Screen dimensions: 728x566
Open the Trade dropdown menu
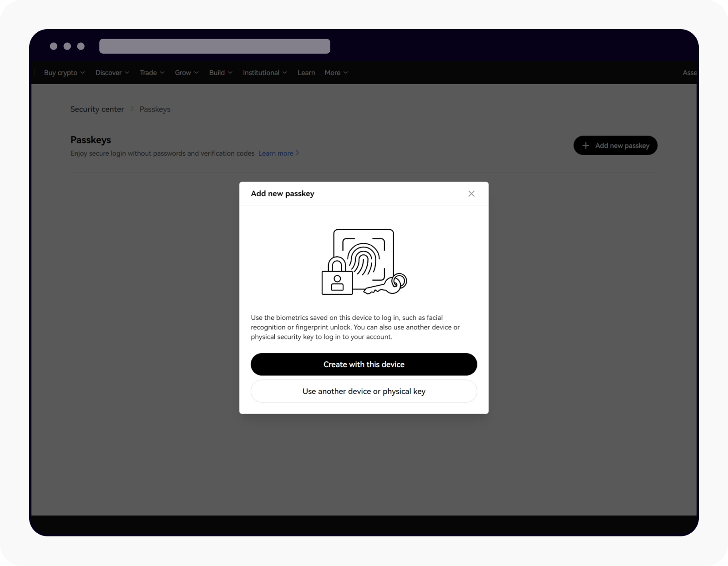coord(152,73)
